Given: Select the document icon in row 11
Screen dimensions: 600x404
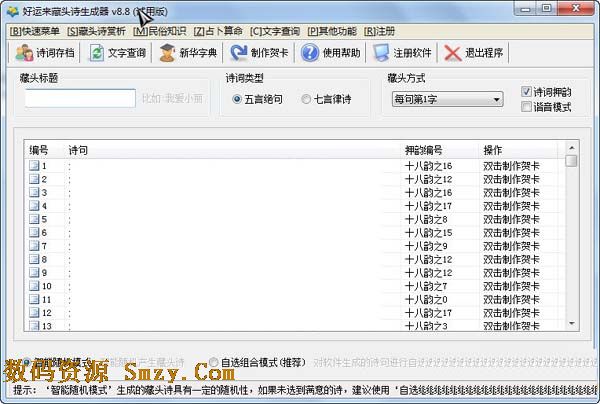Looking at the screenshot, I should click(34, 299).
